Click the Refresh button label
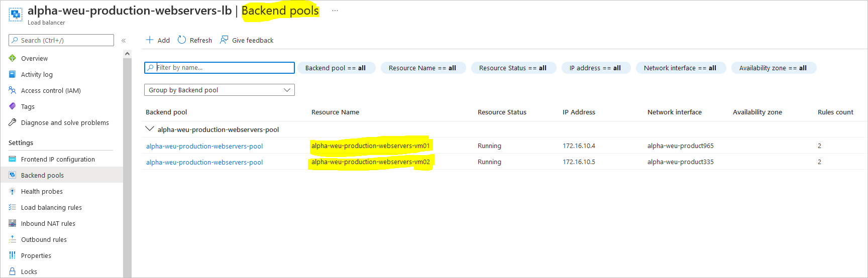This screenshot has height=278, width=868. [x=201, y=40]
